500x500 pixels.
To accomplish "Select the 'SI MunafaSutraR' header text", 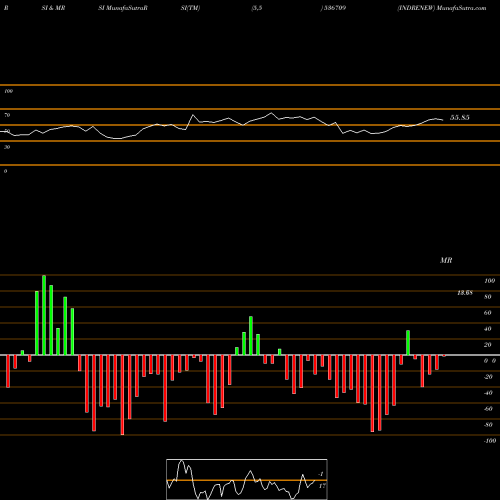I will (x=123, y=8).
